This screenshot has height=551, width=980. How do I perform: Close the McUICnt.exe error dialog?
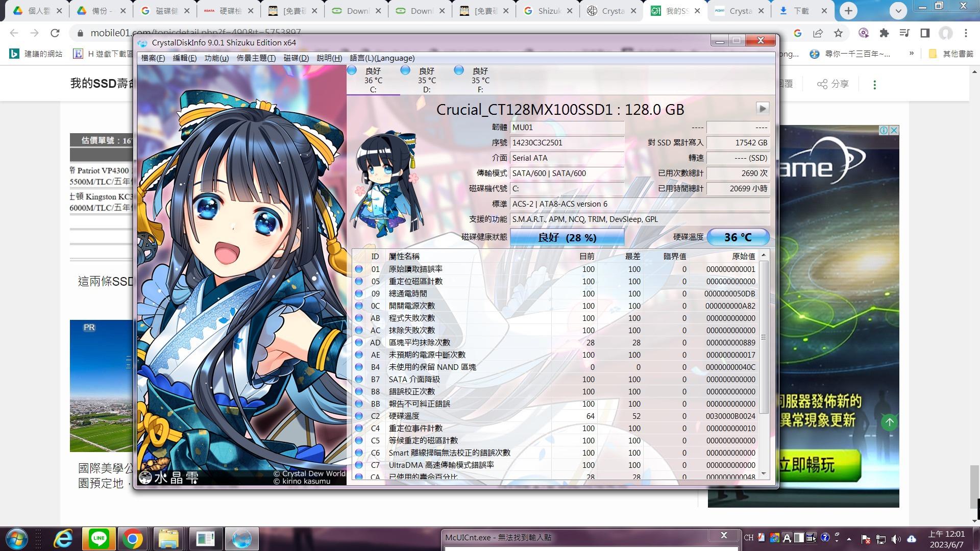point(723,535)
